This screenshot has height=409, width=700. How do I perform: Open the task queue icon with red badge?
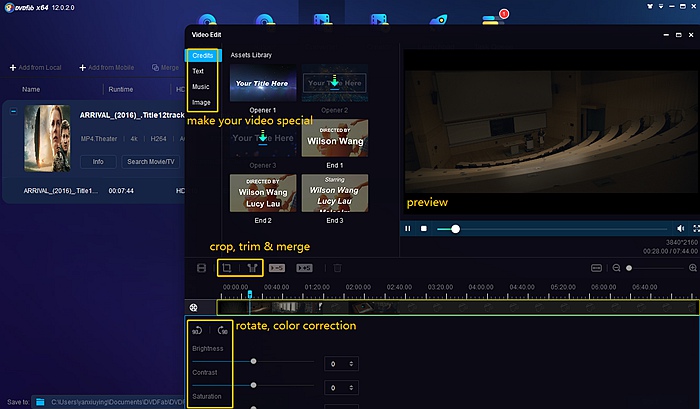pyautogui.click(x=494, y=18)
